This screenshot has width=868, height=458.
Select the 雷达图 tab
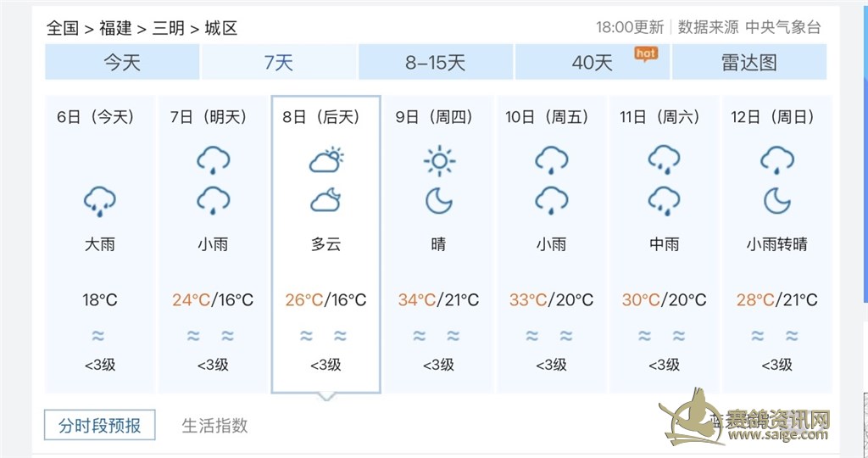(x=748, y=63)
